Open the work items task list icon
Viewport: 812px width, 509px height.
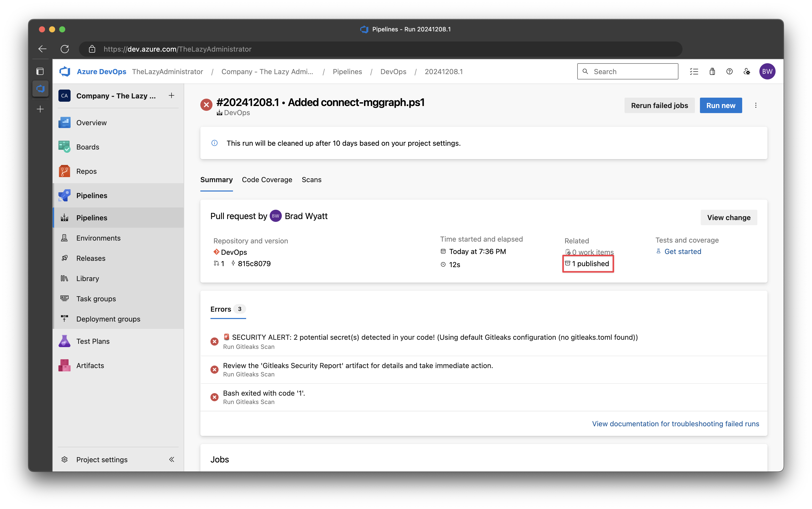pyautogui.click(x=694, y=72)
